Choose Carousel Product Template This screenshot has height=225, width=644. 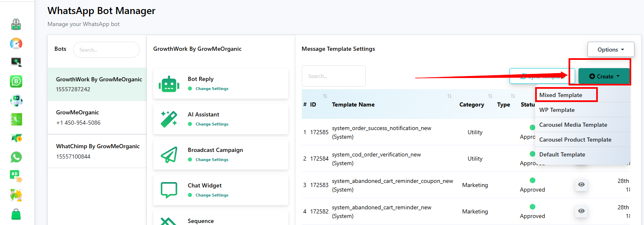575,140
